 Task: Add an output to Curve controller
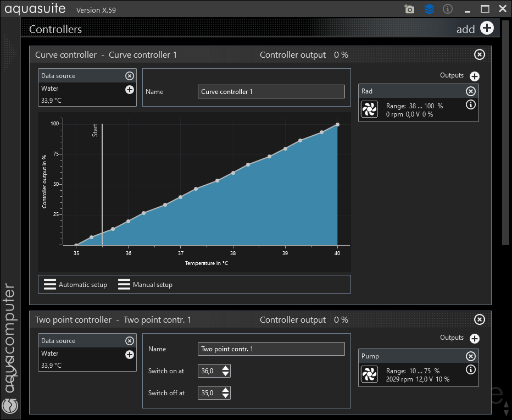coord(475,76)
